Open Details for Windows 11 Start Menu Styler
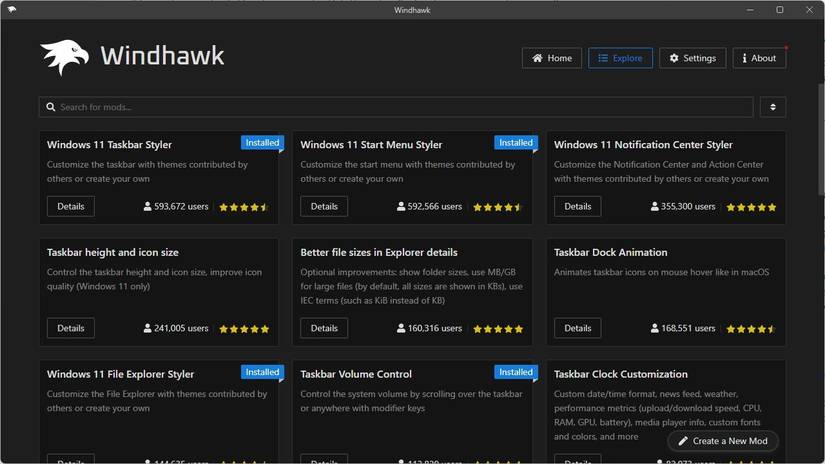Image resolution: width=825 pixels, height=464 pixels. (324, 206)
